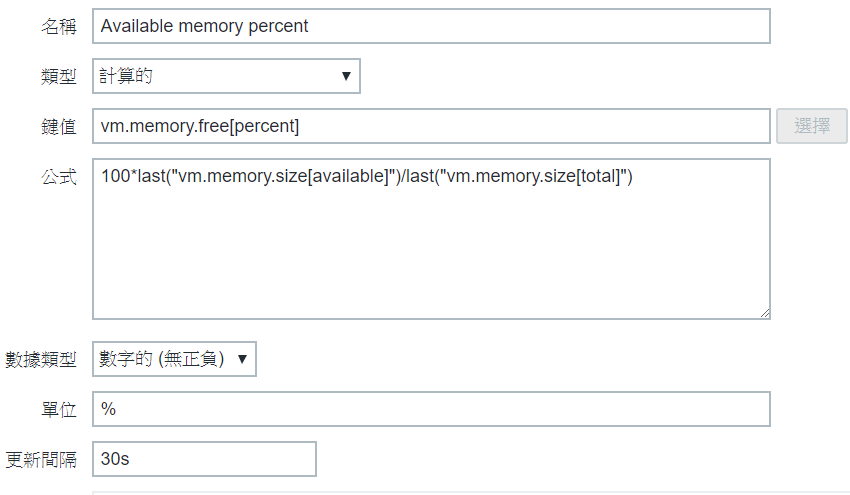Click the 更新間隔 label

41,460
